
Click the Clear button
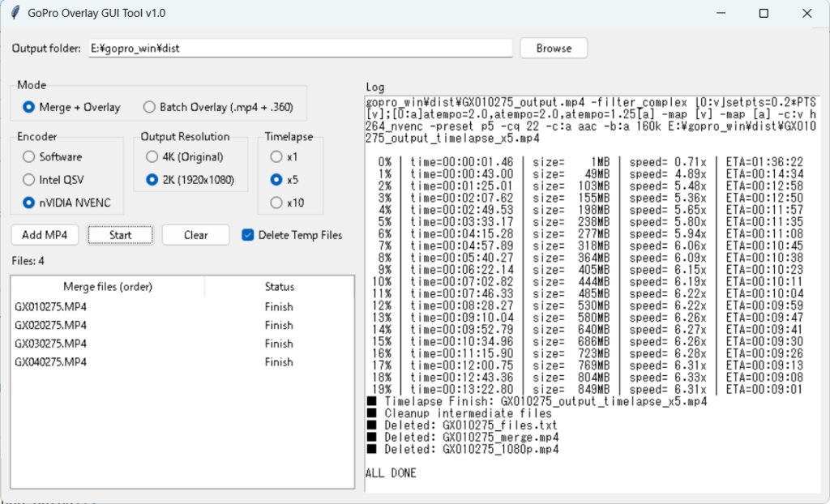point(195,235)
